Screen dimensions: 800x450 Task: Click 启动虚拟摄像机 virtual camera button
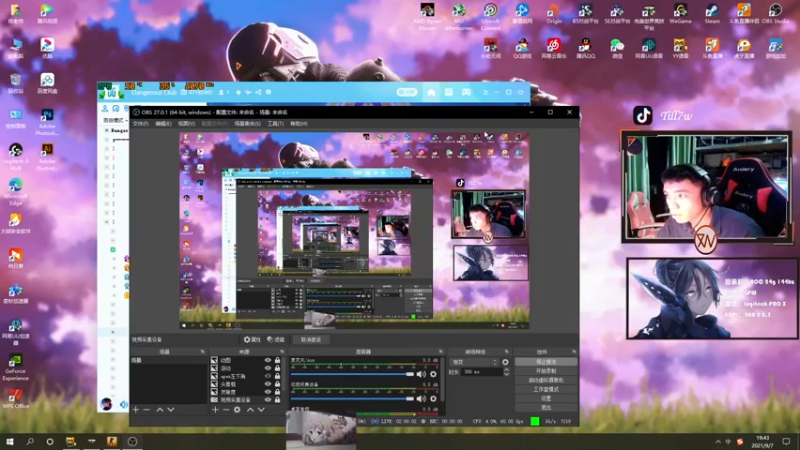(546, 380)
